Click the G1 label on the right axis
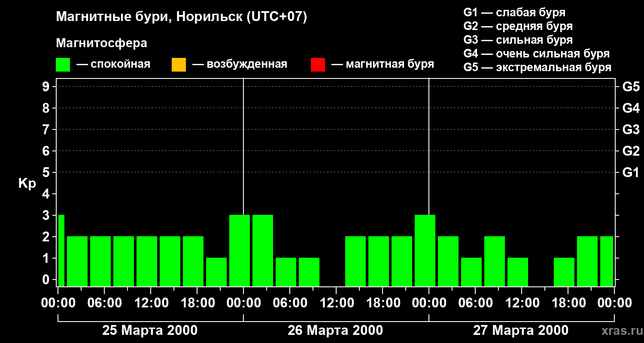Viewport: 644px width, 343px height. [x=631, y=172]
